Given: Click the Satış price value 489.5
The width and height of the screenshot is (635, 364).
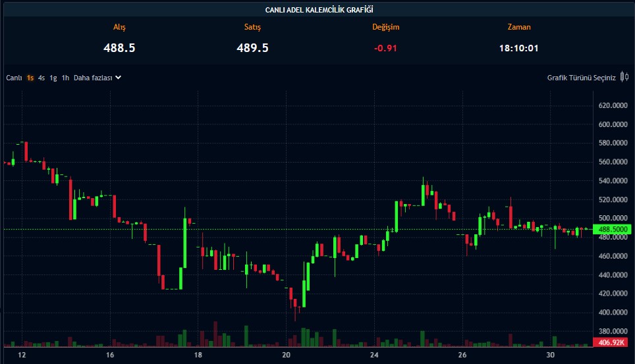Looking at the screenshot, I should coord(252,48).
